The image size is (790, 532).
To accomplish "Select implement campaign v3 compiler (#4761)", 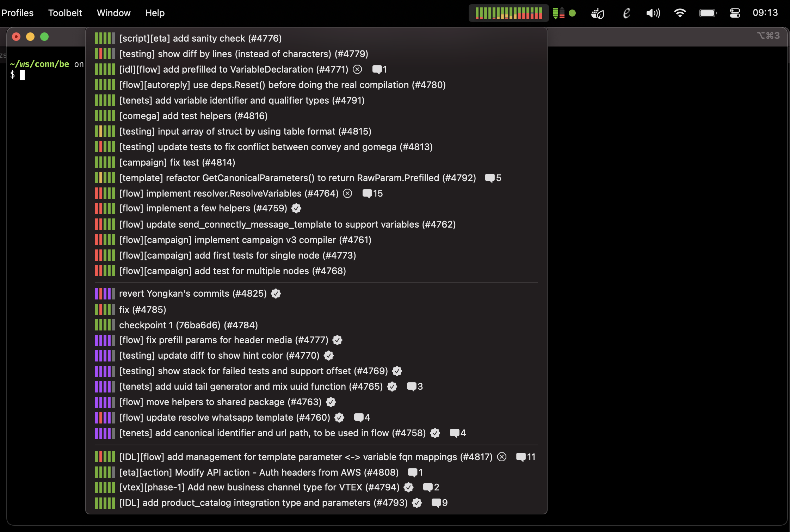I will click(316, 240).
